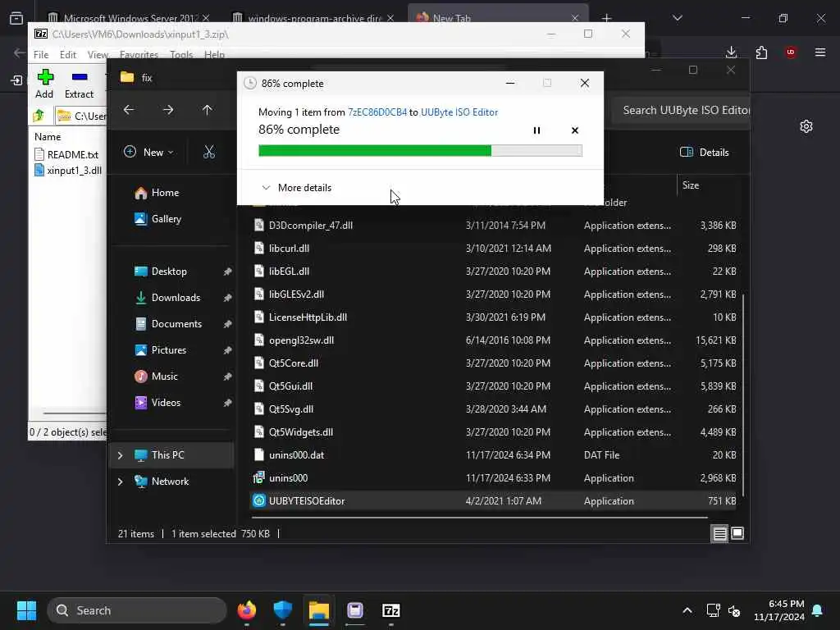Show hidden system tray icons
The height and width of the screenshot is (630, 840).
click(687, 610)
